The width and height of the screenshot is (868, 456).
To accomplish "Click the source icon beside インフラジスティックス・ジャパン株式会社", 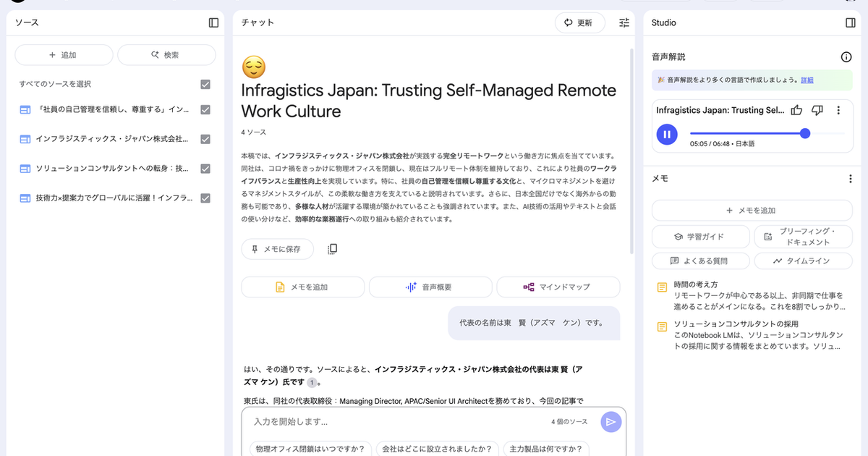I will click(x=25, y=139).
